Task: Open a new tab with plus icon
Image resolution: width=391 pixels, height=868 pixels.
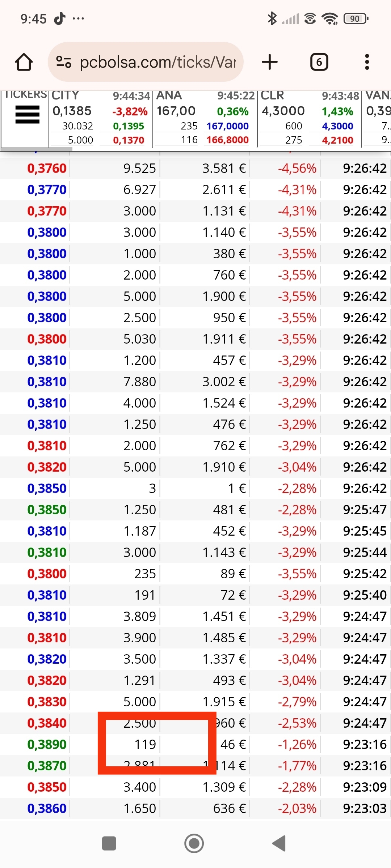Action: pos(270,62)
